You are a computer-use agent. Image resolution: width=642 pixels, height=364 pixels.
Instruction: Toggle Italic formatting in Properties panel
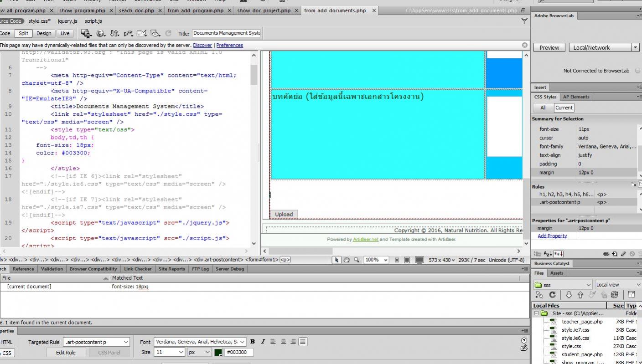[263, 342]
